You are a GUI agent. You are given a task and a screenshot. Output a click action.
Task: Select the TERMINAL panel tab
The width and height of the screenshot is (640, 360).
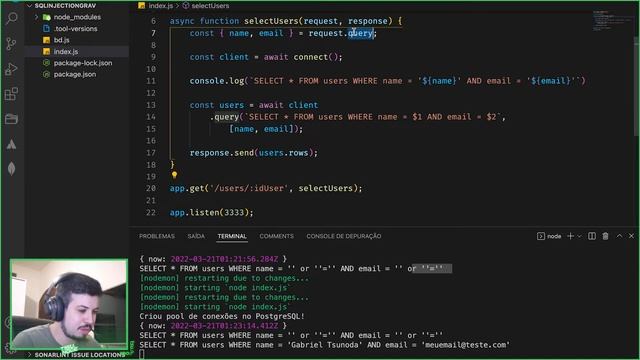click(x=232, y=236)
